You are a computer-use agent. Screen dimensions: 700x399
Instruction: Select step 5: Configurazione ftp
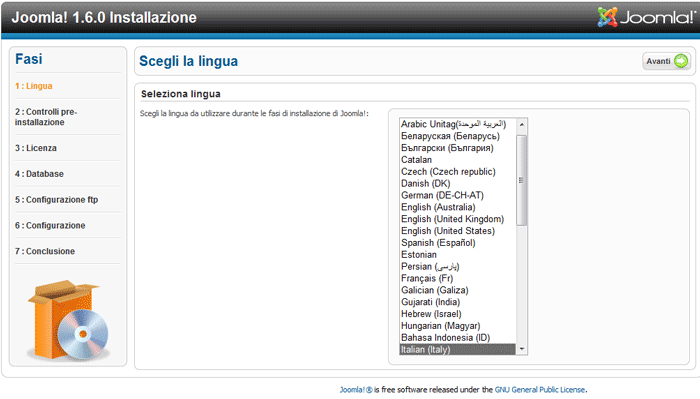click(x=56, y=200)
